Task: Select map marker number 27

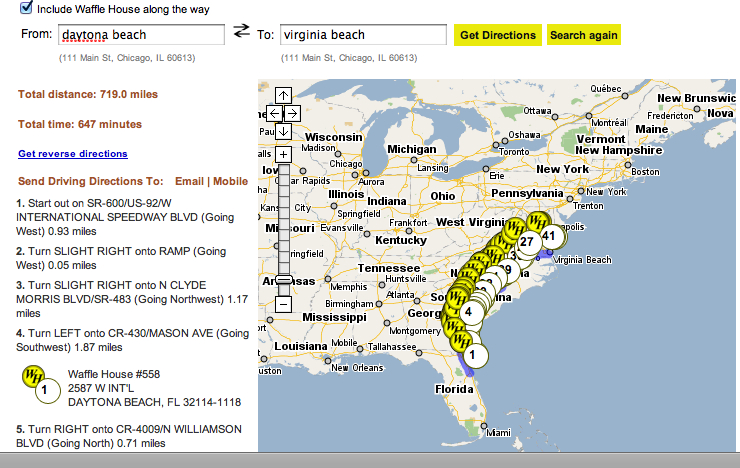Action: (x=529, y=241)
